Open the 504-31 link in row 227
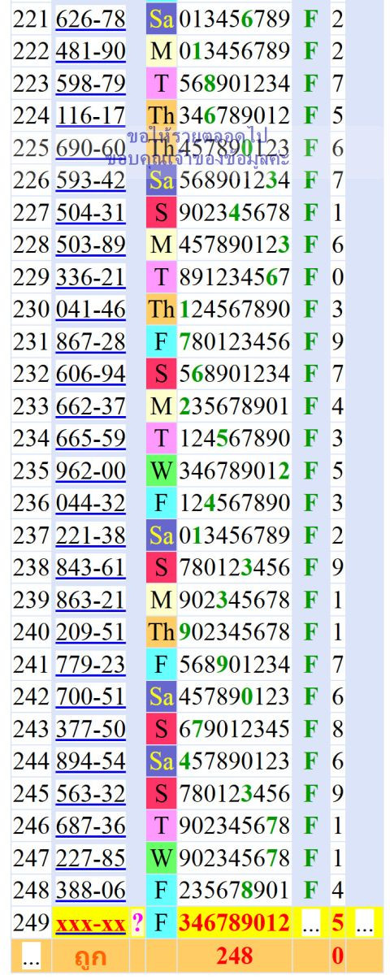Viewport: 390px width, 980px height. coord(91,212)
